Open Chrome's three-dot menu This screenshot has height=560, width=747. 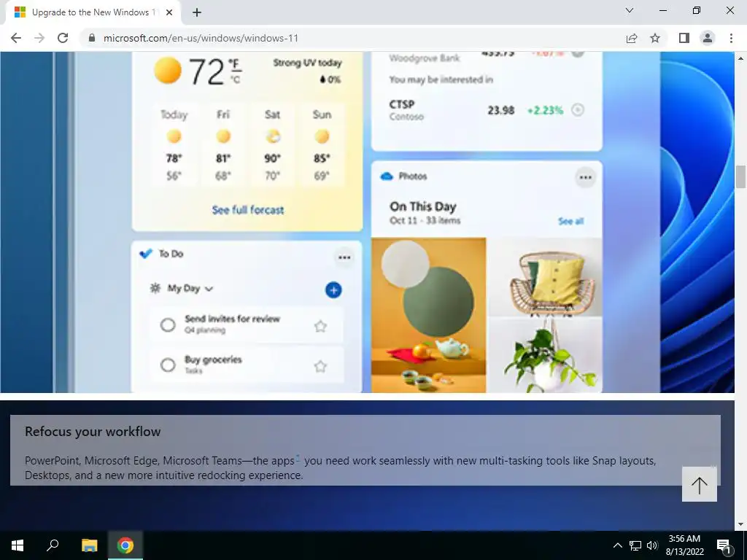click(x=731, y=38)
